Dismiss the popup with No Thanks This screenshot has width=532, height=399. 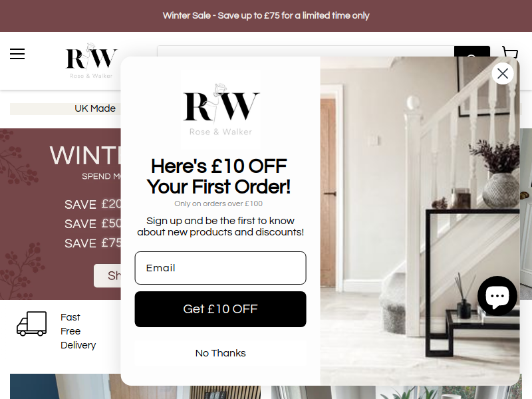pyautogui.click(x=221, y=353)
